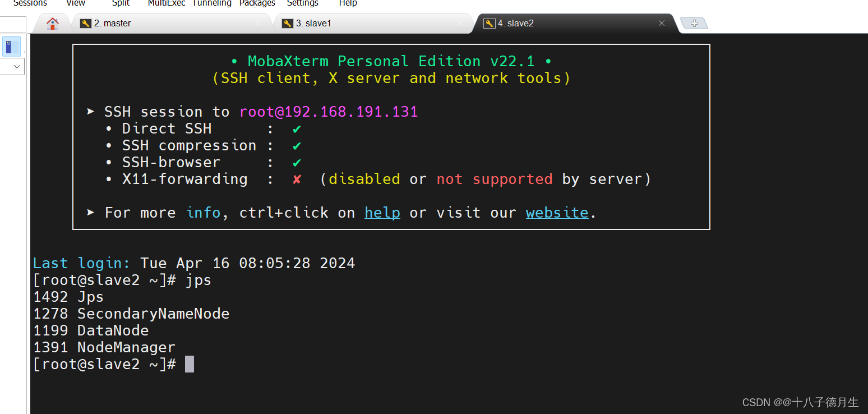Viewport: 868px width, 414px height.
Task: Close the 2. master tab
Action: pyautogui.click(x=258, y=24)
